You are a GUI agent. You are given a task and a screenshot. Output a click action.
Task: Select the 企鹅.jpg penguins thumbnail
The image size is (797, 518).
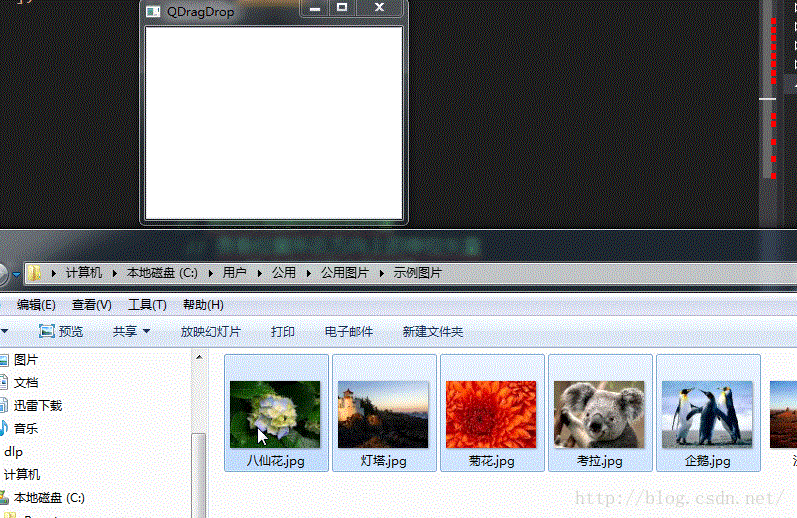click(707, 414)
